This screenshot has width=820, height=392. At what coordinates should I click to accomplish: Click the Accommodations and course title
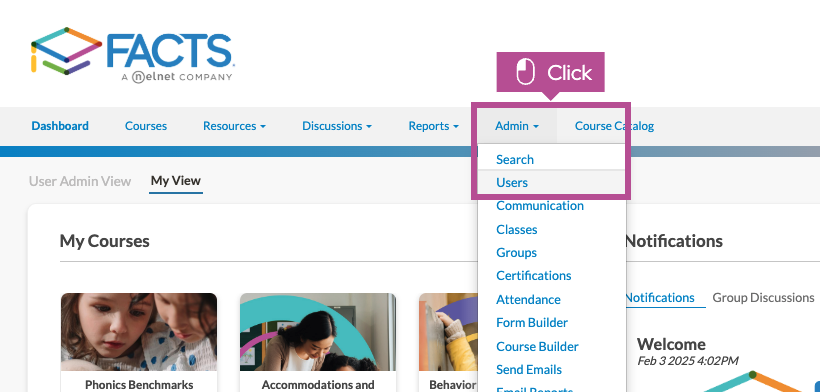318,385
